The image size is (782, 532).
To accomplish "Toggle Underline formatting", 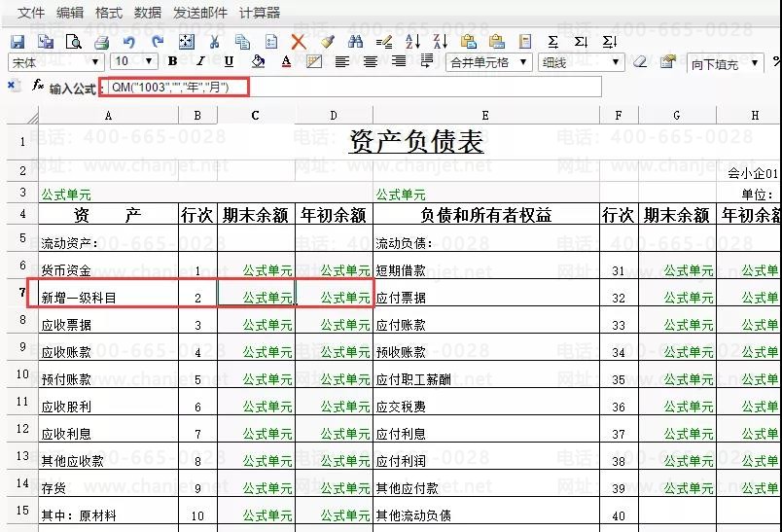I will pos(229,61).
